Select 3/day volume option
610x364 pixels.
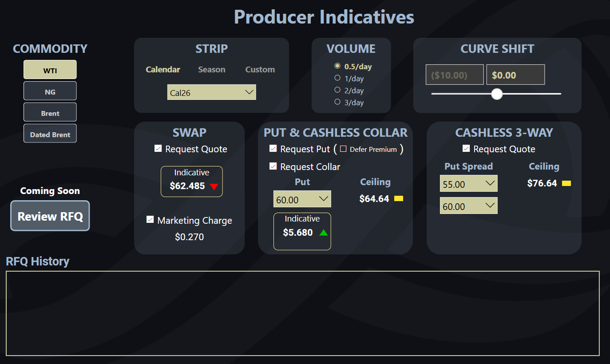tap(337, 102)
